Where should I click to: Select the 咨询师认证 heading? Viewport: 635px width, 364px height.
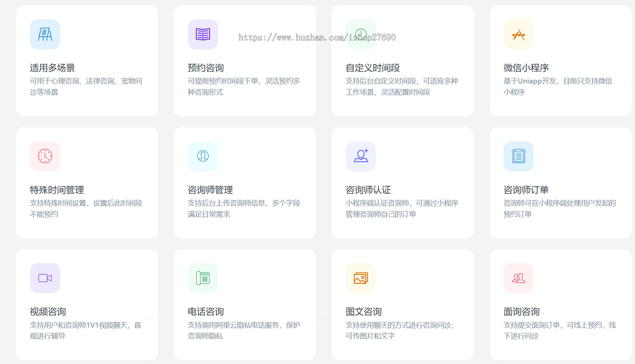pyautogui.click(x=368, y=190)
